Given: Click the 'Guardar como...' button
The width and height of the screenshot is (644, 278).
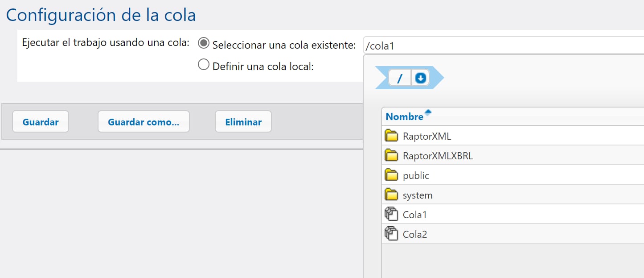Looking at the screenshot, I should coord(144,122).
